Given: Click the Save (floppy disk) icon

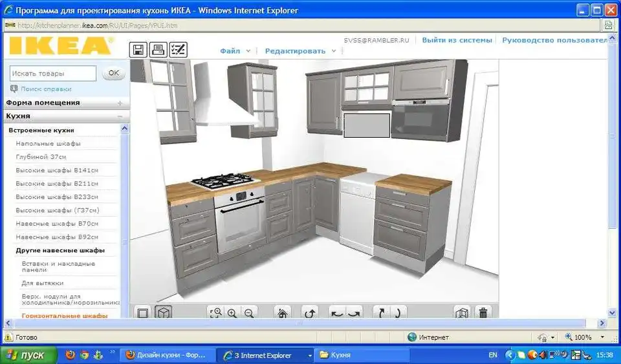Looking at the screenshot, I should tap(138, 50).
